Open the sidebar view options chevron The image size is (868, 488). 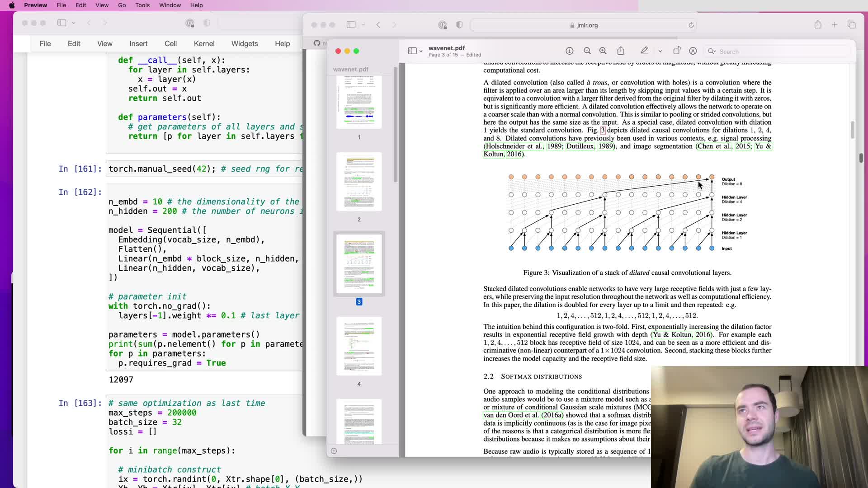pos(421,52)
